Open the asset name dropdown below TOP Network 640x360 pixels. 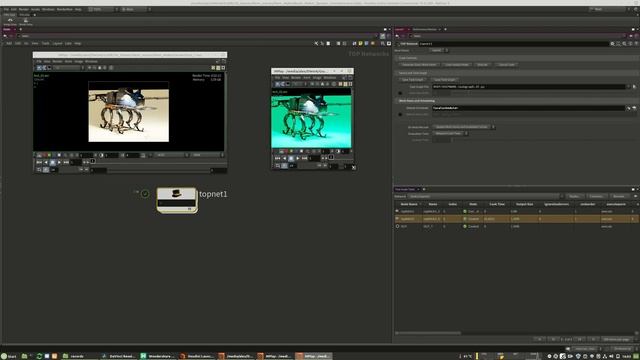pos(439,50)
